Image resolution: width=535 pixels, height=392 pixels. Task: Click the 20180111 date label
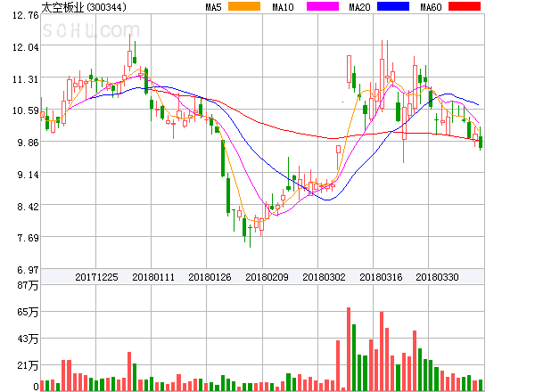153,277
